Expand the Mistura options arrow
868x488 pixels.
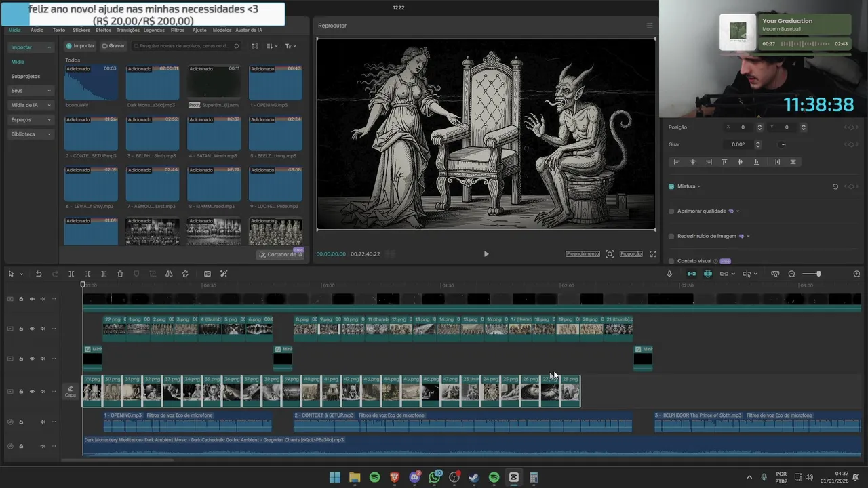(698, 186)
